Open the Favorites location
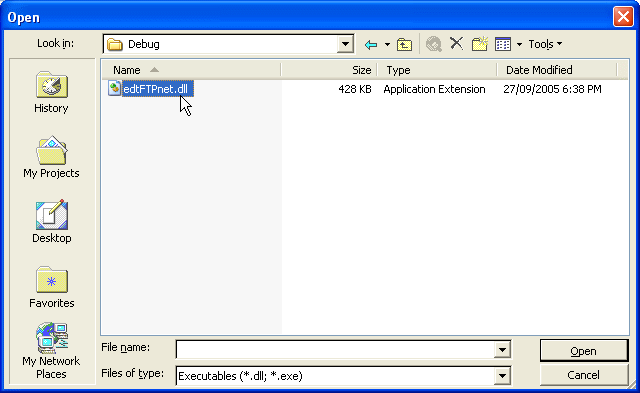This screenshot has height=393, width=640. click(51, 287)
